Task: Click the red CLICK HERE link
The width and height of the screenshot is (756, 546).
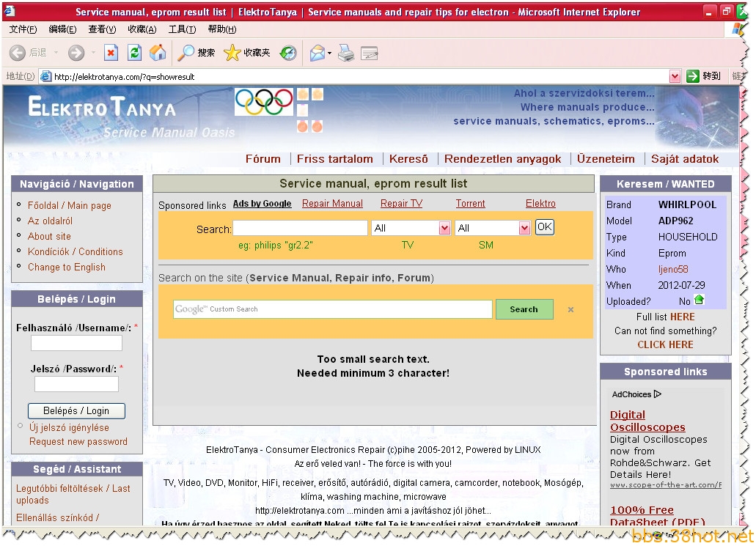Action: [665, 344]
